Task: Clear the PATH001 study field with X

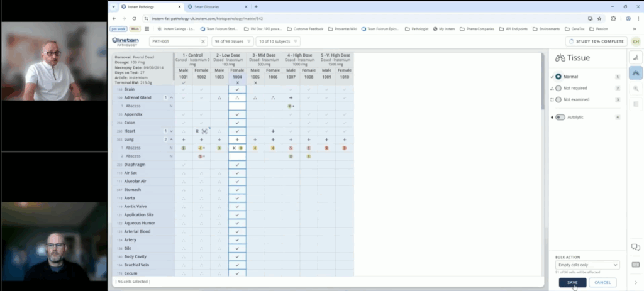Action: 203,41
